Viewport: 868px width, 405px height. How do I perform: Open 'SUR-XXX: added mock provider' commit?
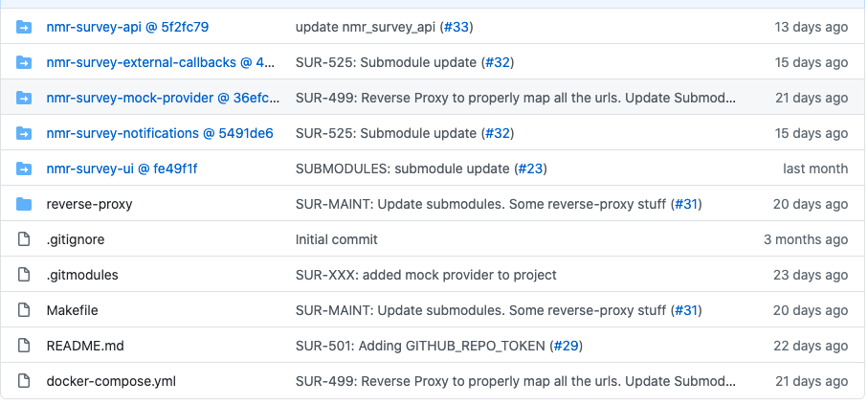[426, 275]
